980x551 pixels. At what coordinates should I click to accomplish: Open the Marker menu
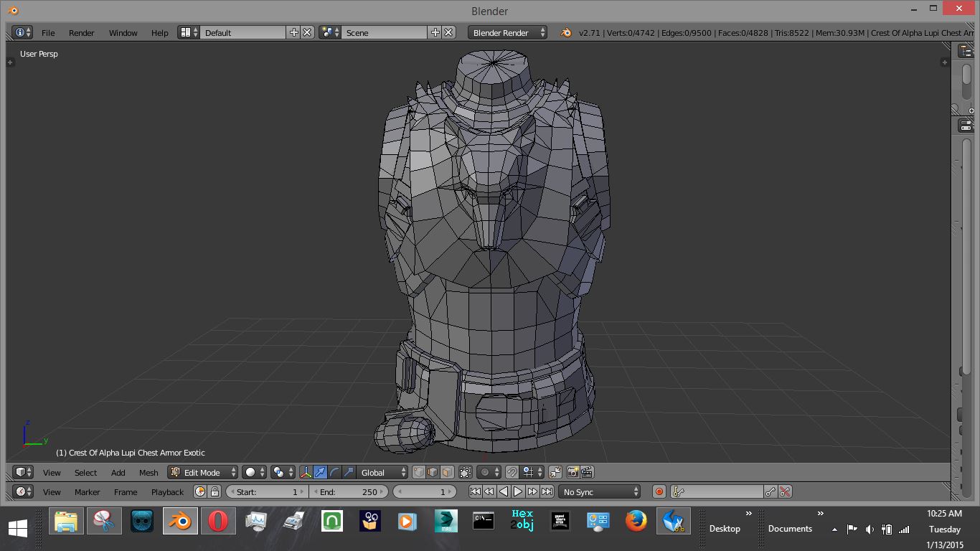87,492
